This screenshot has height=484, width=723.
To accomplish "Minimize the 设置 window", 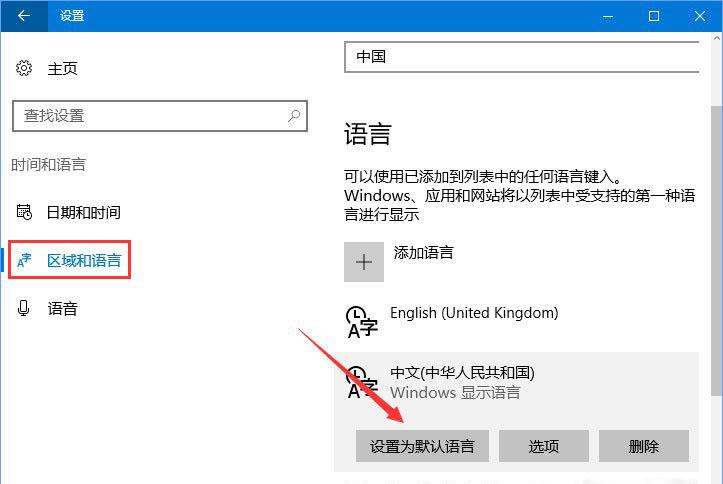I will pyautogui.click(x=608, y=16).
